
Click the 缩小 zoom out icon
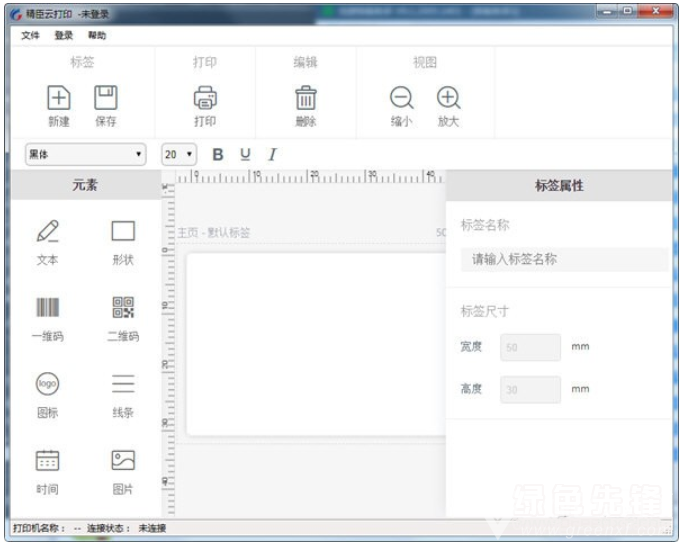[x=401, y=98]
